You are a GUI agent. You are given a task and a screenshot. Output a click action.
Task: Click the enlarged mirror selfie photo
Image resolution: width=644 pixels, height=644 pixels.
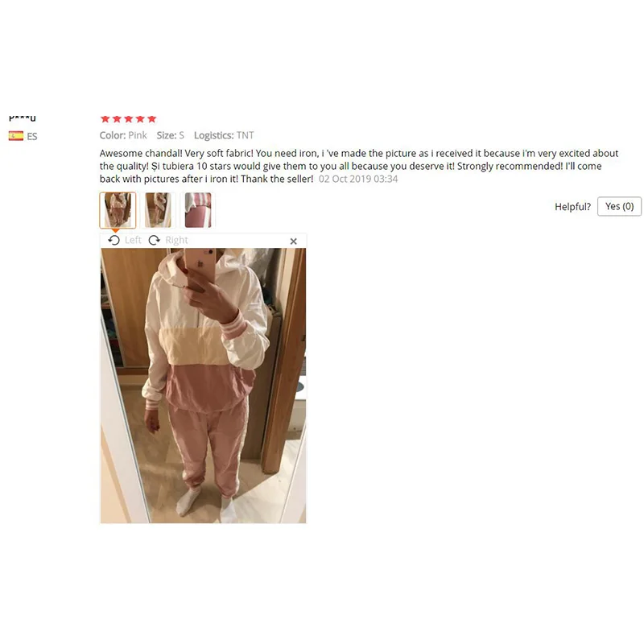(204, 386)
